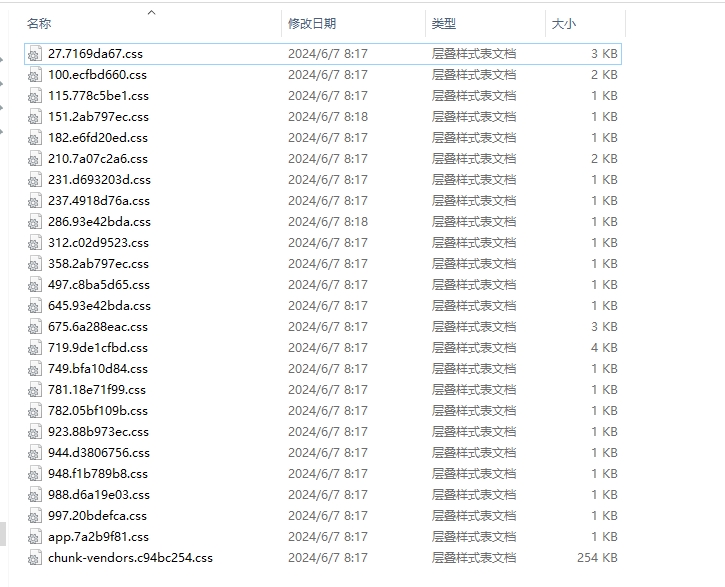Sort files by the 修改日期 column header

point(312,24)
